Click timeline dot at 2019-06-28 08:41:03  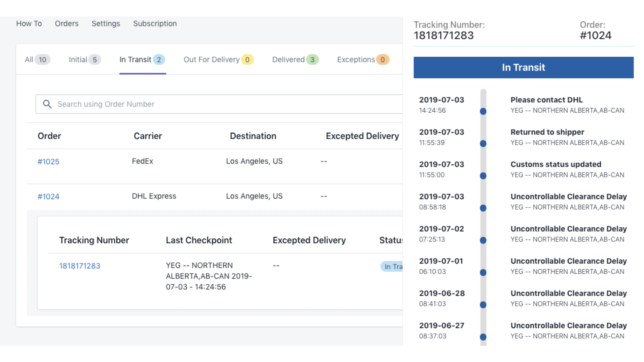(483, 305)
